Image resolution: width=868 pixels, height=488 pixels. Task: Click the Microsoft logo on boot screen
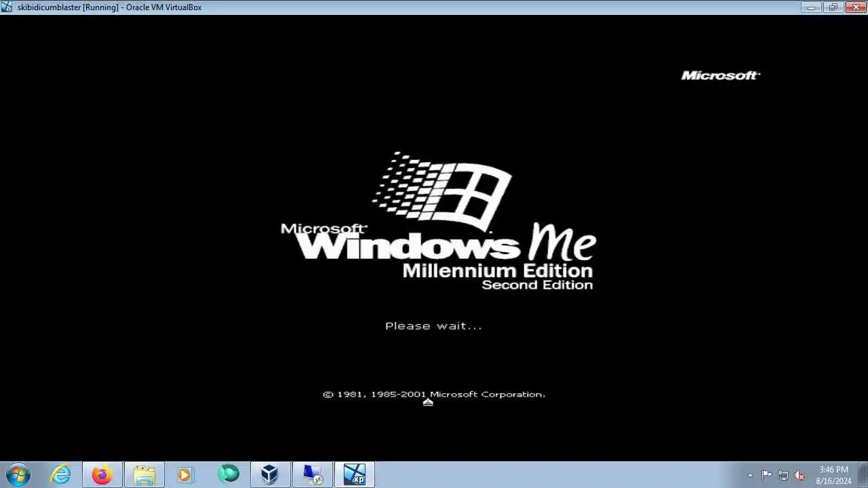(x=720, y=75)
